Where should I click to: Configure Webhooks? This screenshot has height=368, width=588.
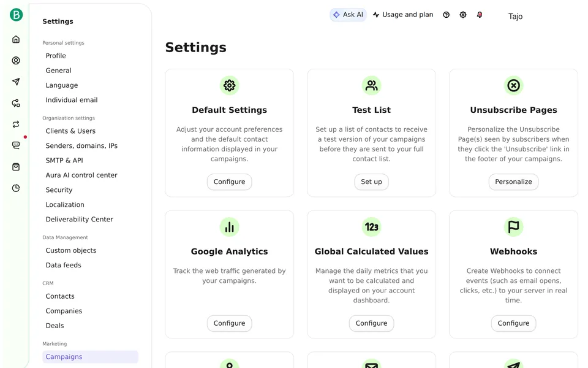pyautogui.click(x=514, y=323)
